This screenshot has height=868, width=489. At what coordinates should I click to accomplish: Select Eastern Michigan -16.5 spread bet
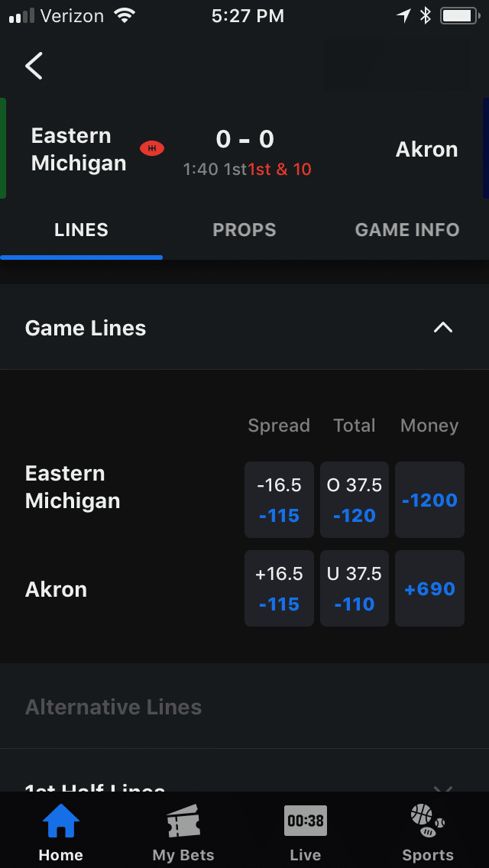pyautogui.click(x=279, y=500)
